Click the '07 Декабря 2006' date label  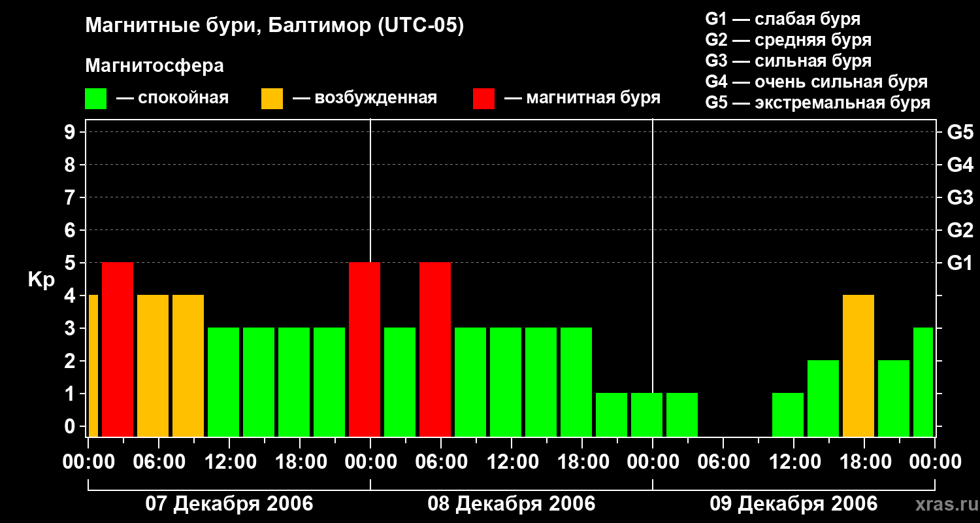229,504
